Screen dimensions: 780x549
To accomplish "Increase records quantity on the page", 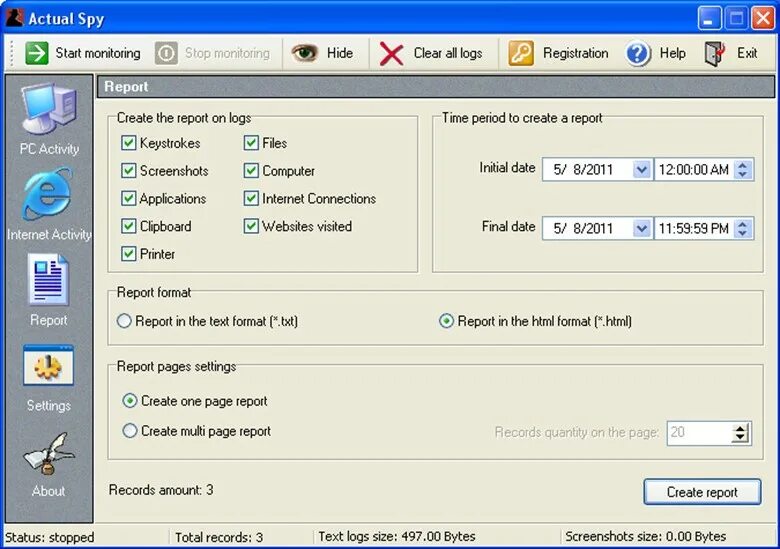I will tap(740, 428).
